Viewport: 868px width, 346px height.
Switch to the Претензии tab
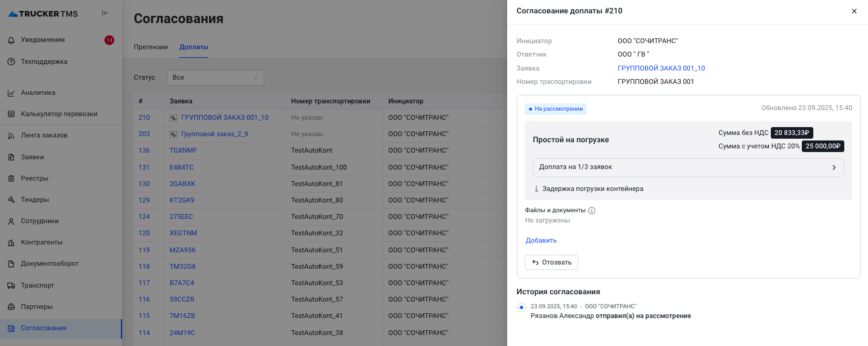click(x=151, y=47)
